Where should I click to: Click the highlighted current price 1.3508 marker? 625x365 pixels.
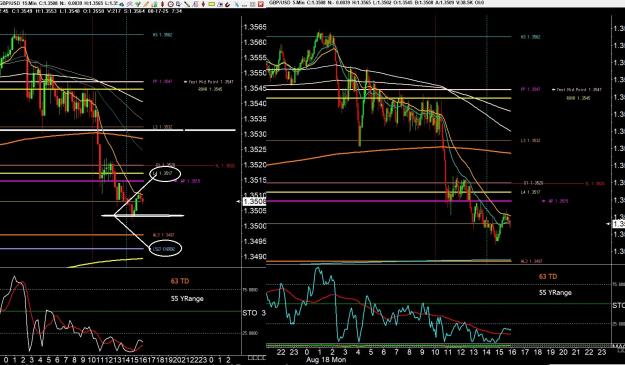tap(254, 202)
